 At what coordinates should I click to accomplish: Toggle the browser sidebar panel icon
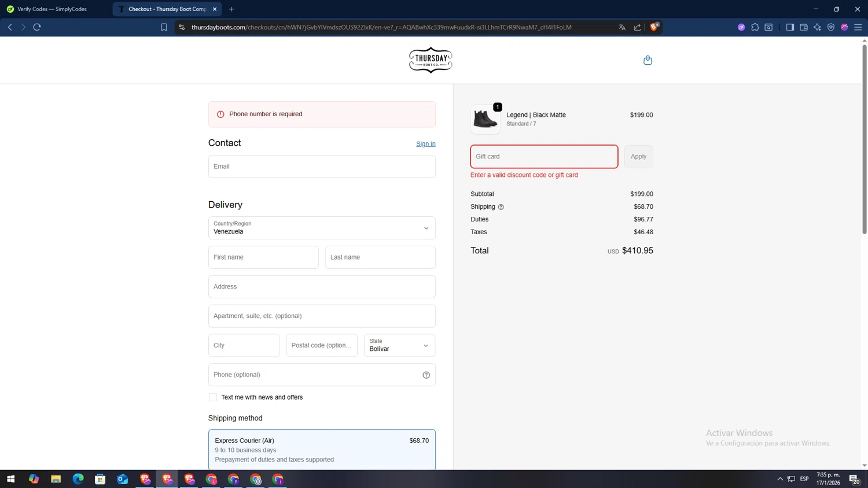790,27
